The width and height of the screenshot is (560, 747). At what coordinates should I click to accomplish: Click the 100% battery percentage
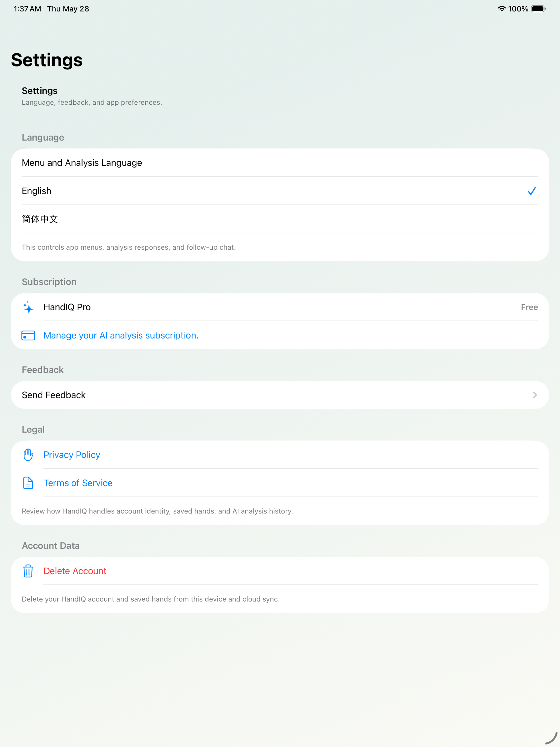click(x=518, y=9)
